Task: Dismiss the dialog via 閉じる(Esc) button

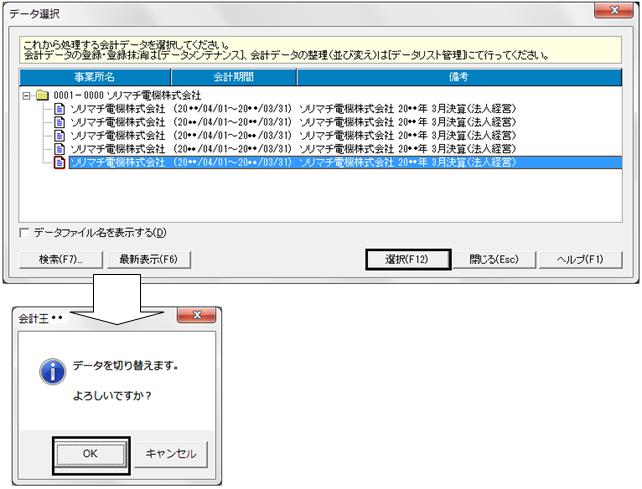Action: tap(494, 259)
